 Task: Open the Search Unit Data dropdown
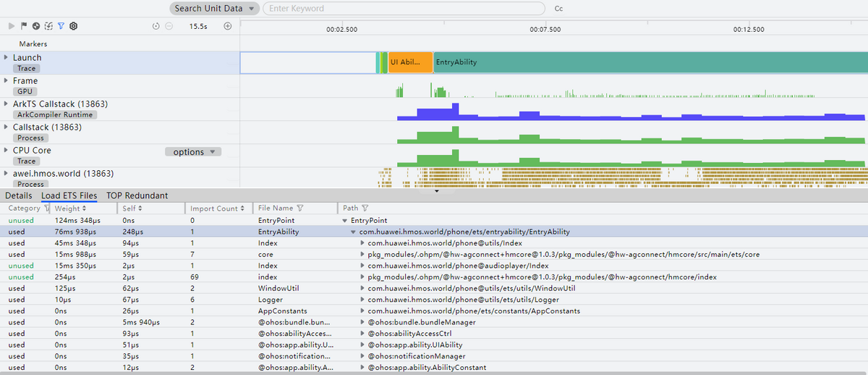[x=215, y=9]
